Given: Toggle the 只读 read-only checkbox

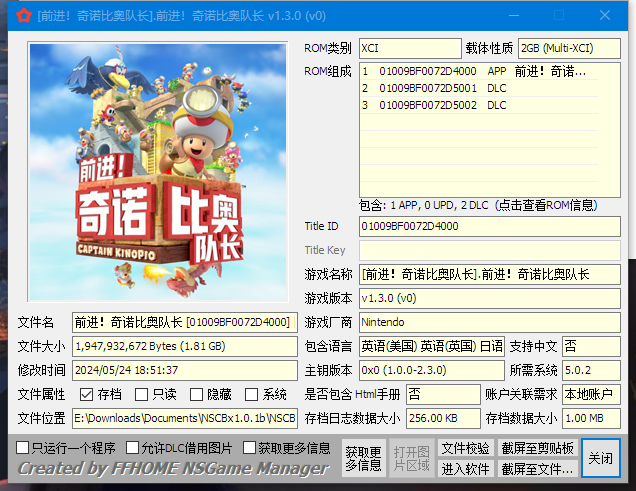Looking at the screenshot, I should (141, 394).
